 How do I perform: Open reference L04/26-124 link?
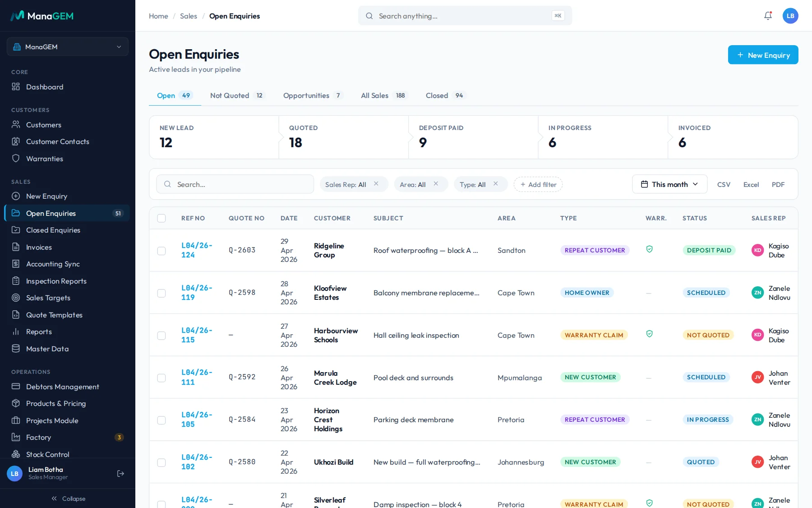click(x=197, y=250)
